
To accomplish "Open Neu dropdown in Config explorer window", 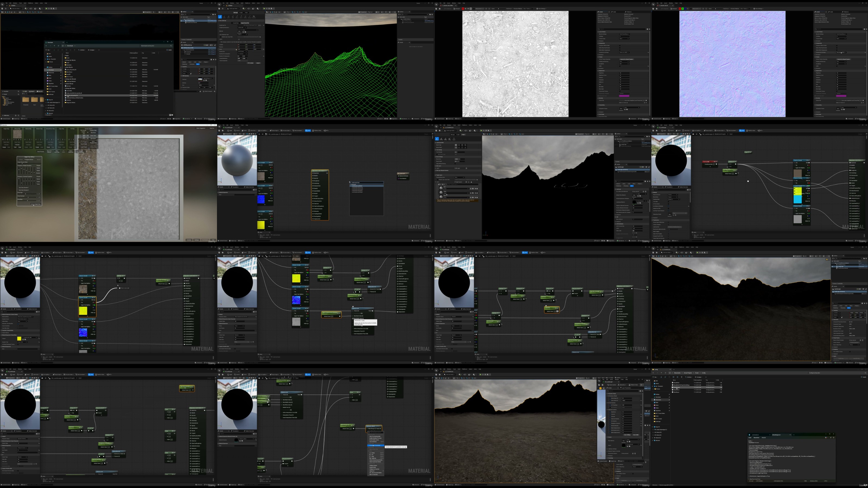I will pos(655,377).
